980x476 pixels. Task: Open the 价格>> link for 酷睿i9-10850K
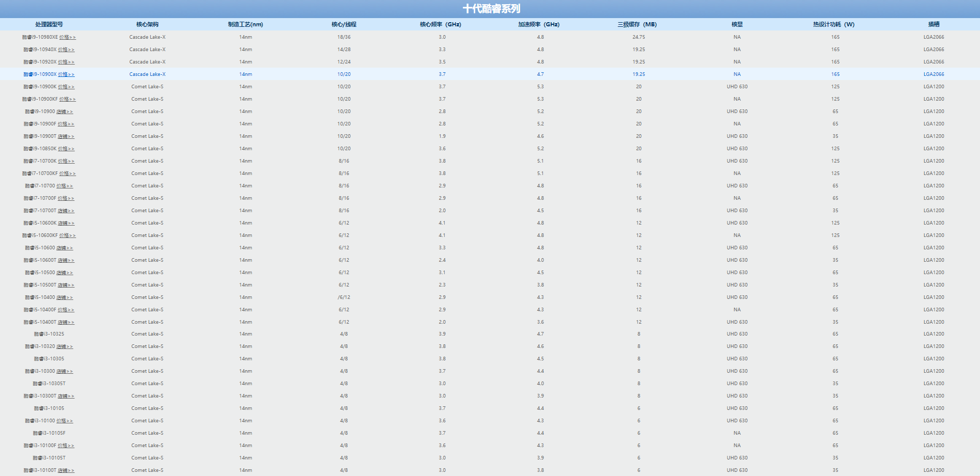(x=66, y=149)
